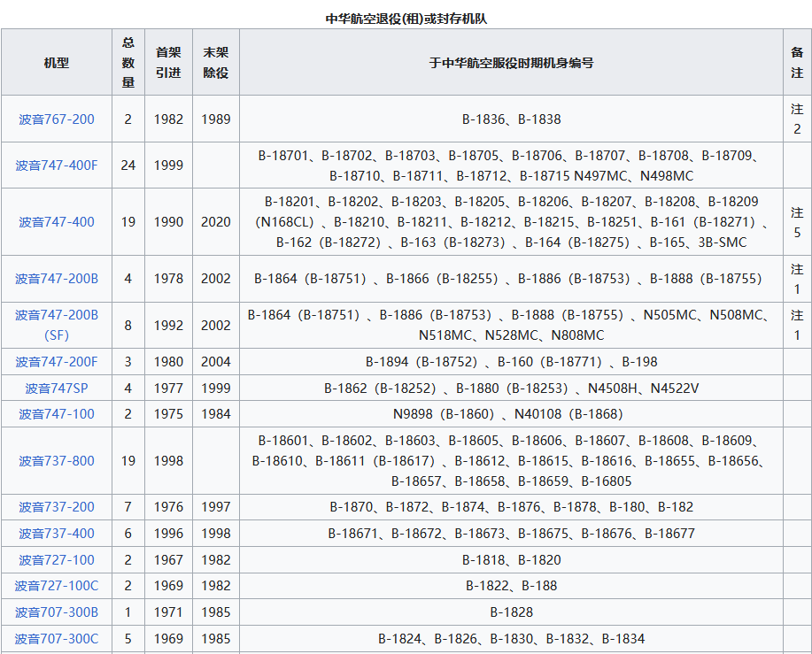Click the 机型 column header
Image resolution: width=812 pixels, height=654 pixels.
click(57, 63)
